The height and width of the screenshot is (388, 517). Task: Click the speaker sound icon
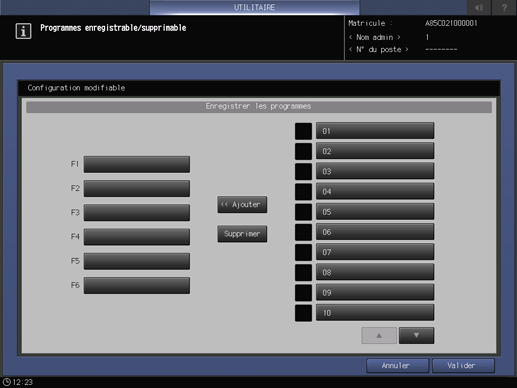pyautogui.click(x=479, y=7)
